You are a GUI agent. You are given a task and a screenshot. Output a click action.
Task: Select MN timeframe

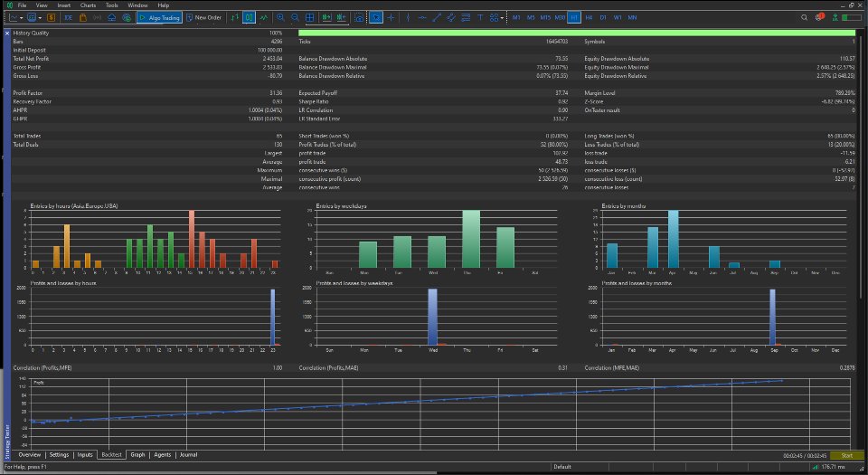click(632, 18)
